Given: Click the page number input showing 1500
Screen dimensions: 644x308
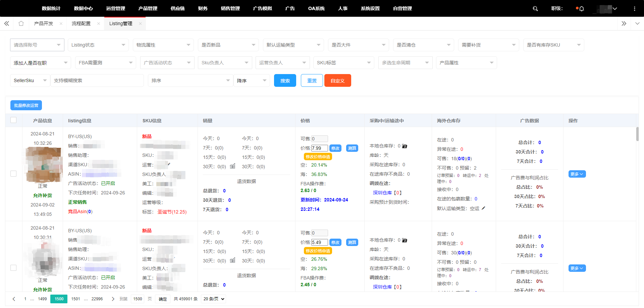Looking at the screenshot, I should 137,299.
